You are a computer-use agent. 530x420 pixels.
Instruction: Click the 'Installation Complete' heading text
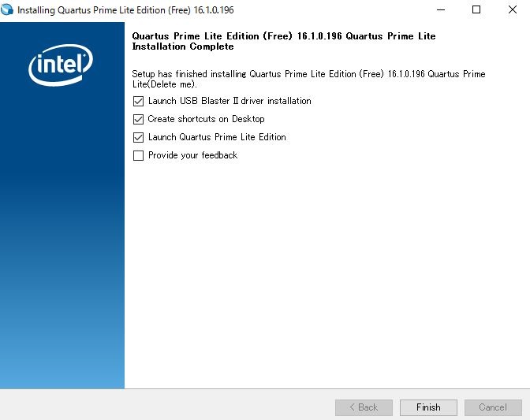click(x=183, y=46)
